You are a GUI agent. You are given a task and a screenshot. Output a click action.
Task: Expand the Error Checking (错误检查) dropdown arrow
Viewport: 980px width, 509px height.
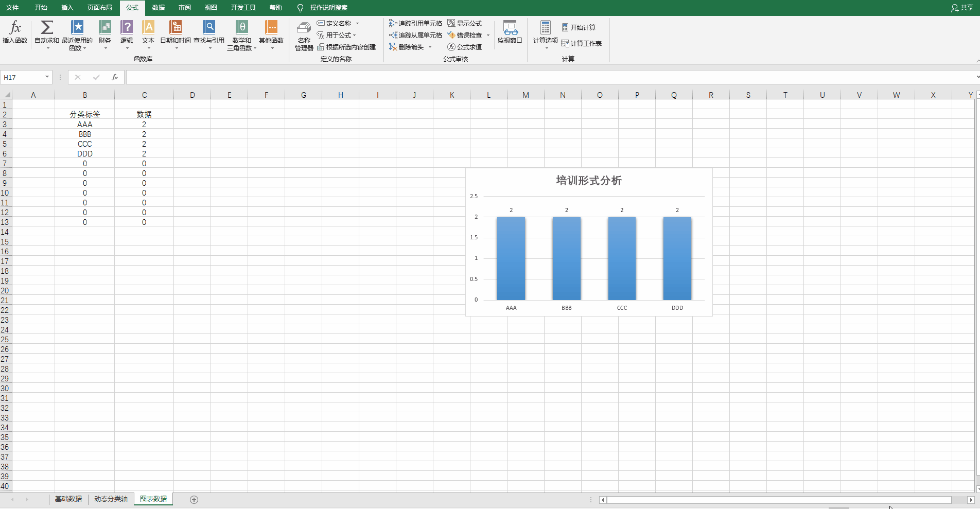click(488, 35)
